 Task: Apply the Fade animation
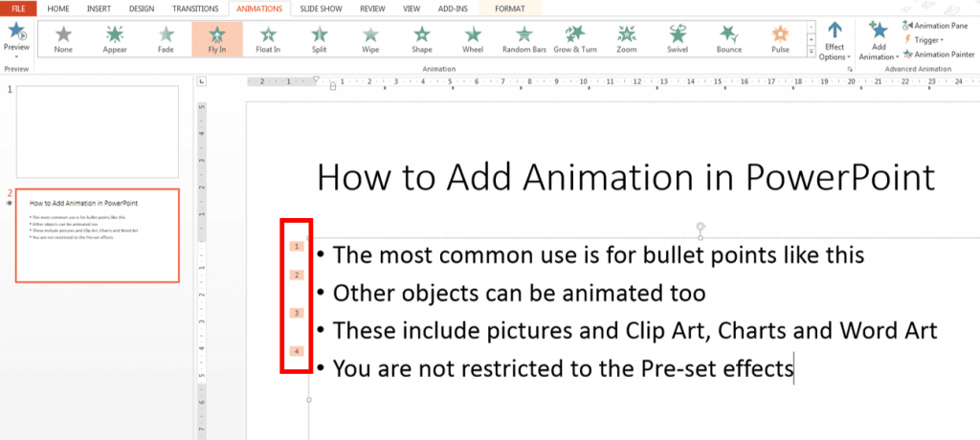(166, 39)
